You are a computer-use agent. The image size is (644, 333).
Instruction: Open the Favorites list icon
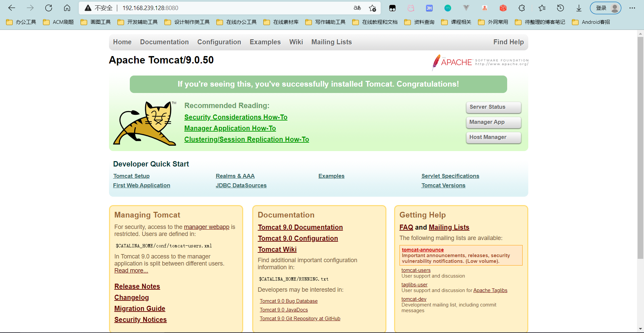coord(542,8)
